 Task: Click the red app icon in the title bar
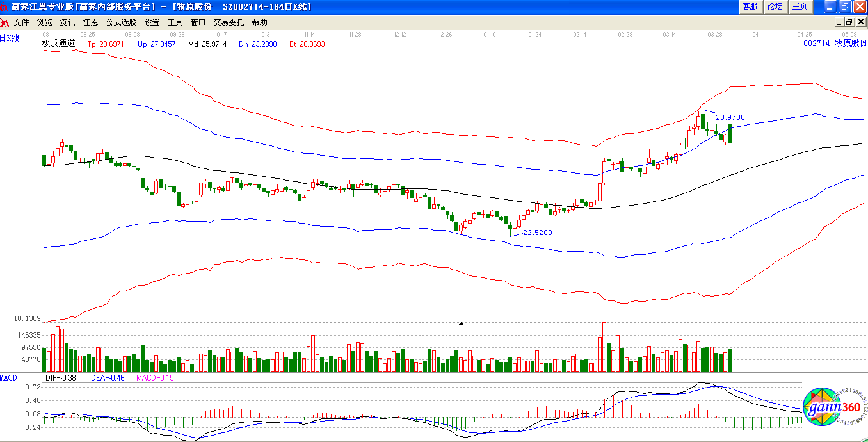[4, 6]
